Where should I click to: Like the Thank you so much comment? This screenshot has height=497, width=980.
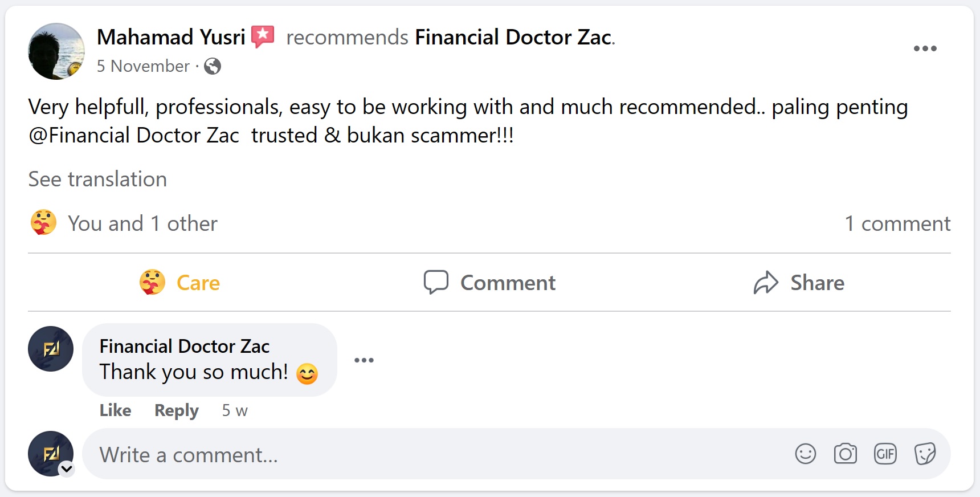(115, 410)
